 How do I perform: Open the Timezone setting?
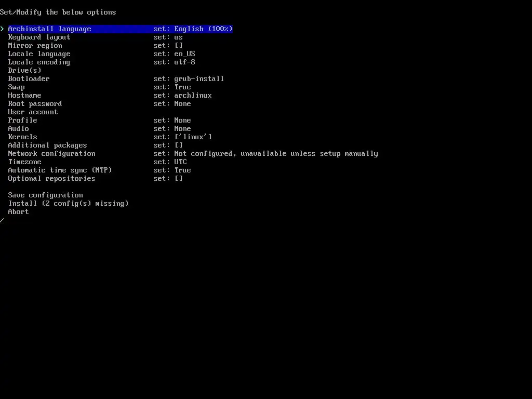point(24,162)
